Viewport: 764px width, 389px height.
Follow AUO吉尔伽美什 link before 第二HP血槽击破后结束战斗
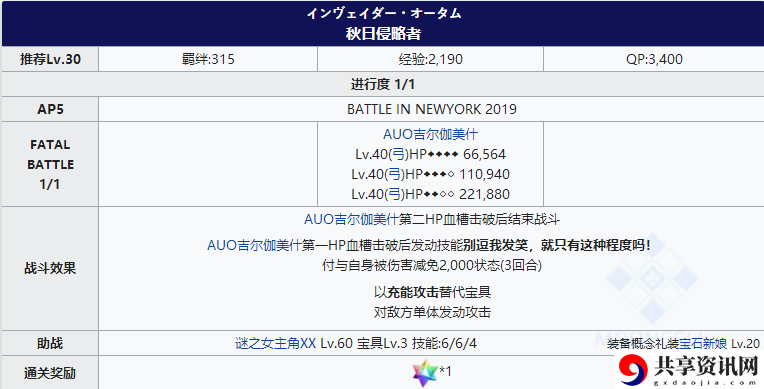tap(351, 219)
